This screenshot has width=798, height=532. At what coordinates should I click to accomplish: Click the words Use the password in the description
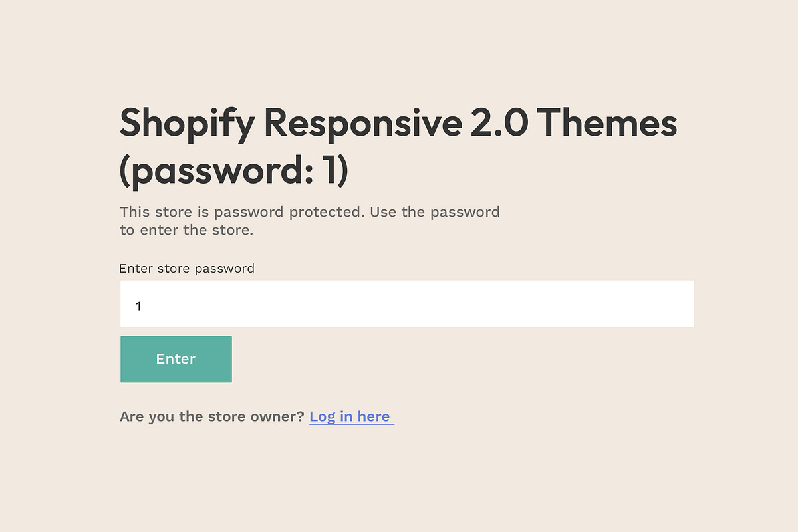click(x=435, y=212)
